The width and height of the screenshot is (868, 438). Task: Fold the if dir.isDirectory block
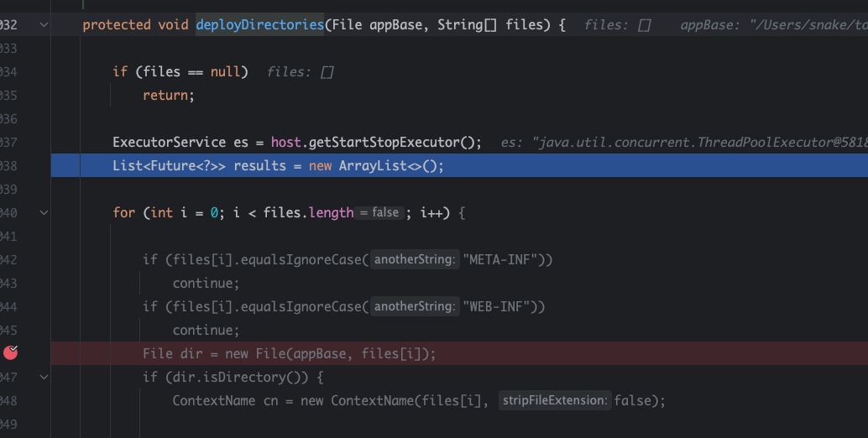(x=44, y=378)
